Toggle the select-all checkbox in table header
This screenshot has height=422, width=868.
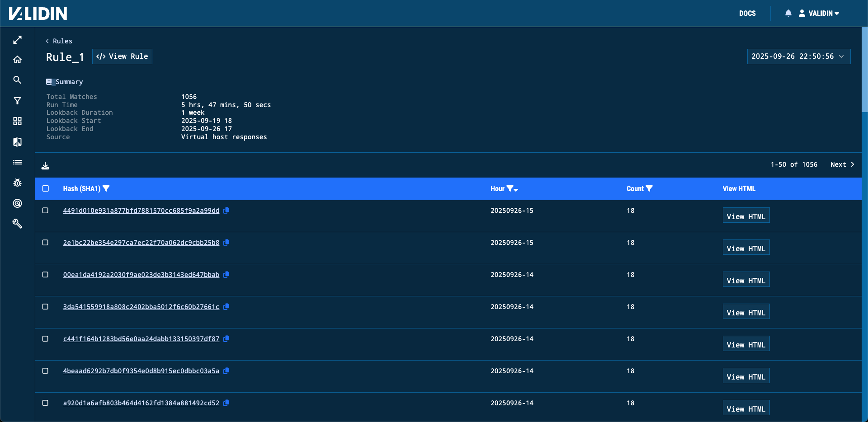click(46, 188)
